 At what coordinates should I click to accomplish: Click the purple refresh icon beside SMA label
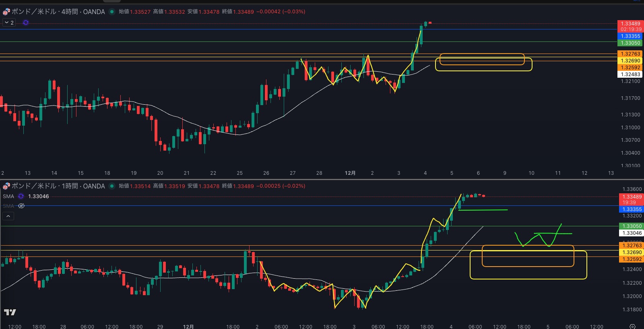[21, 197]
